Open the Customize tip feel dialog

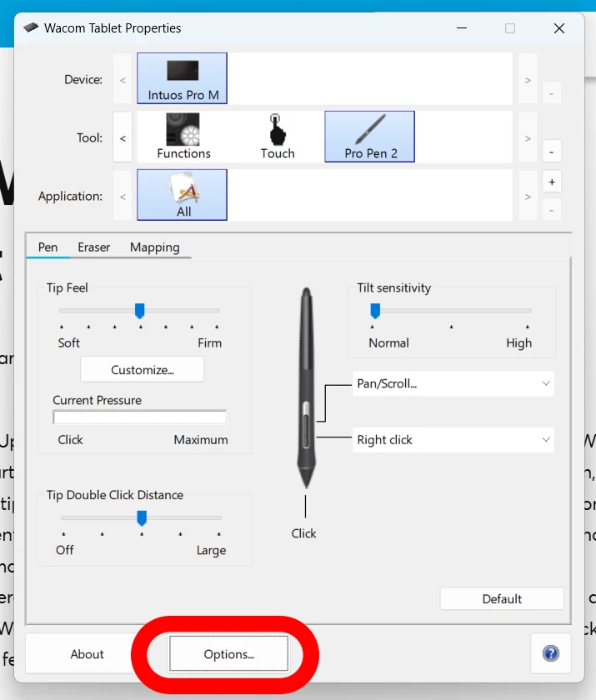pyautogui.click(x=142, y=370)
